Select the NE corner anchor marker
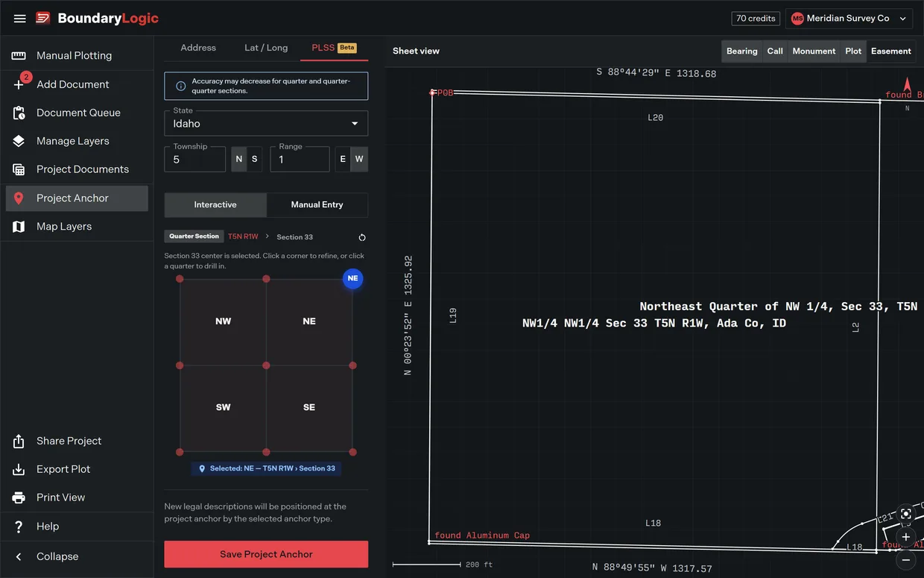 pos(352,279)
